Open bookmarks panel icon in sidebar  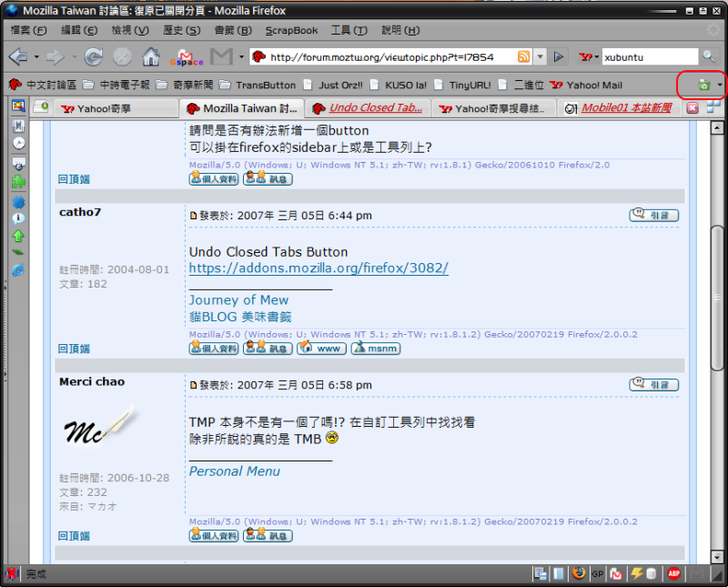[18, 126]
